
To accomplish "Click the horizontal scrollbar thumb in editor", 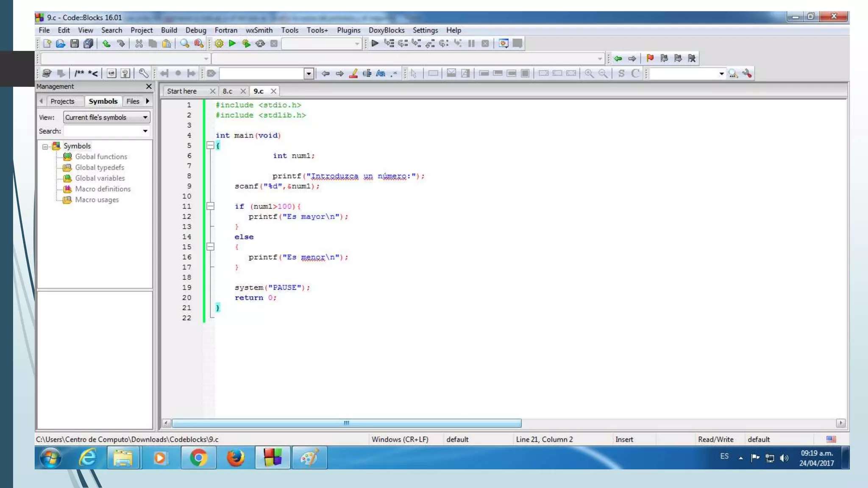I will pyautogui.click(x=346, y=423).
